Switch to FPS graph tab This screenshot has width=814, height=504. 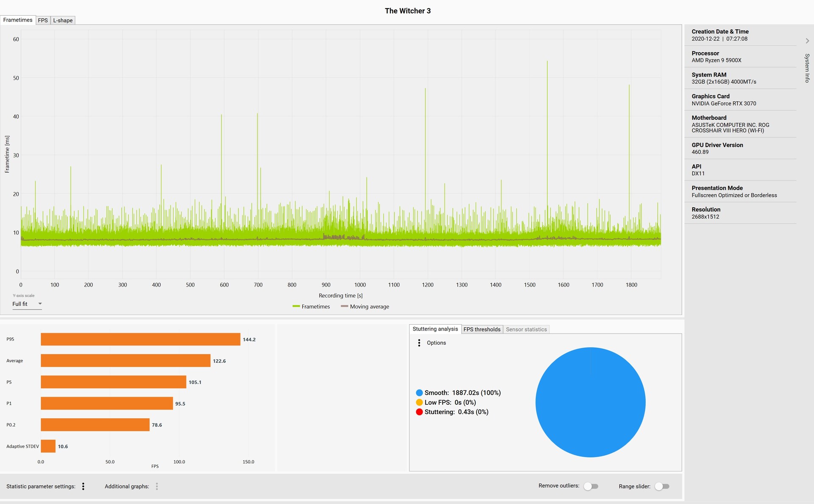[43, 20]
